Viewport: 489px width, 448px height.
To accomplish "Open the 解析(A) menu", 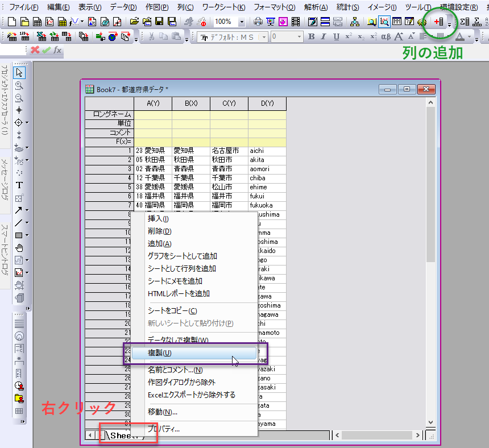I will click(316, 7).
